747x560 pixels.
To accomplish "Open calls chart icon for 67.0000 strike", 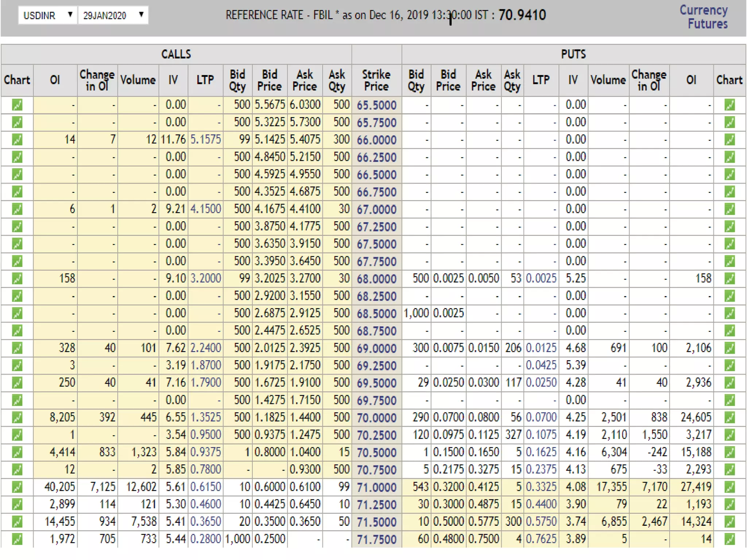I will [17, 209].
